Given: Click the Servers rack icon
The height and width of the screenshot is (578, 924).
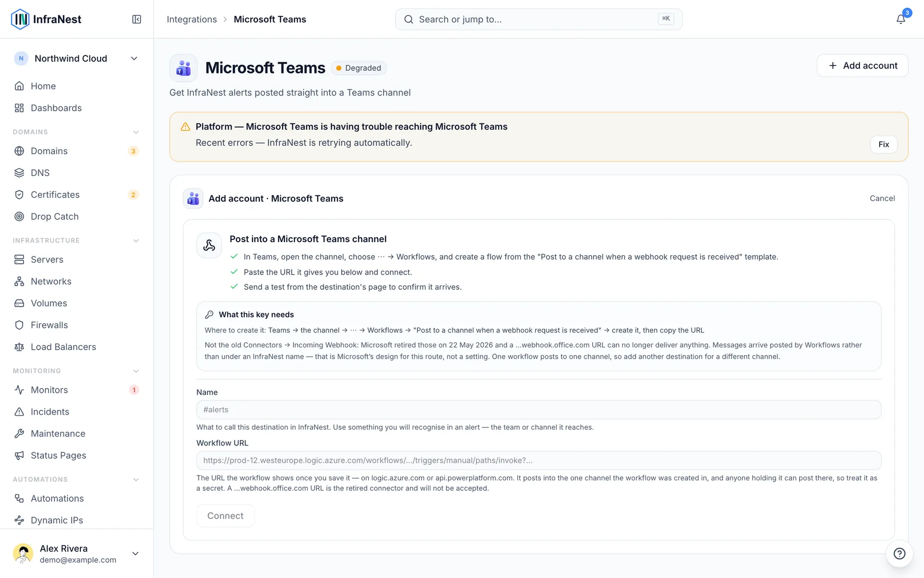Looking at the screenshot, I should coord(19,259).
